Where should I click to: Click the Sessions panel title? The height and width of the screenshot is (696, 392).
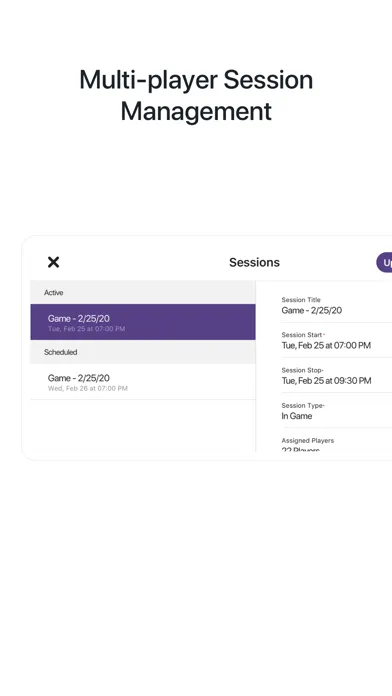point(254,262)
